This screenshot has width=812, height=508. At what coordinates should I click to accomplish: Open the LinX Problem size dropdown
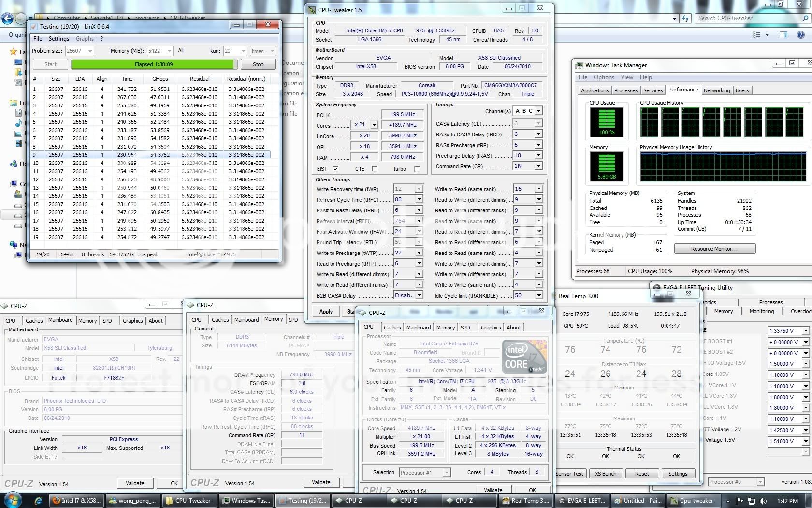pos(90,51)
